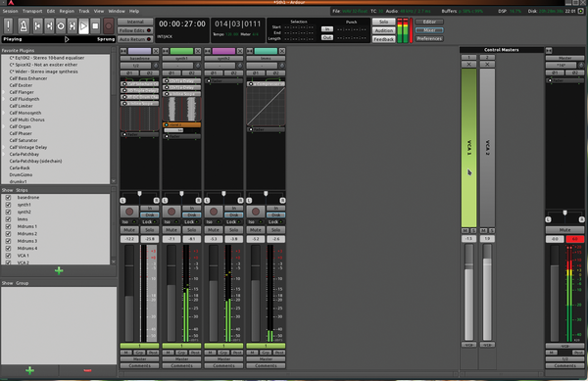The height and width of the screenshot is (381, 588).
Task: Click the basedrone strip color swatch
Action: click(x=139, y=51)
